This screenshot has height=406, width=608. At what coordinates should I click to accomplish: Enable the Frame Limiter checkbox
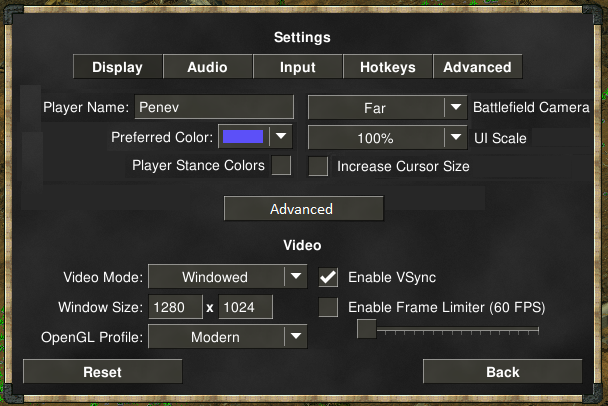click(x=328, y=307)
